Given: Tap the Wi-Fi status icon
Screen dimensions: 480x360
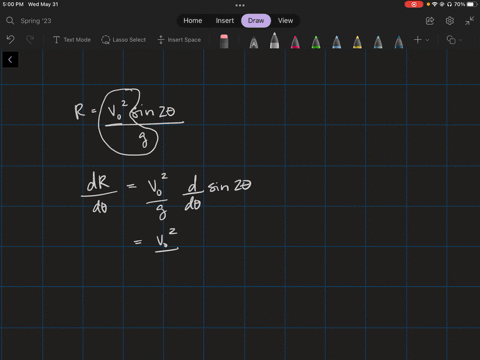Looking at the screenshot, I should (435, 4).
